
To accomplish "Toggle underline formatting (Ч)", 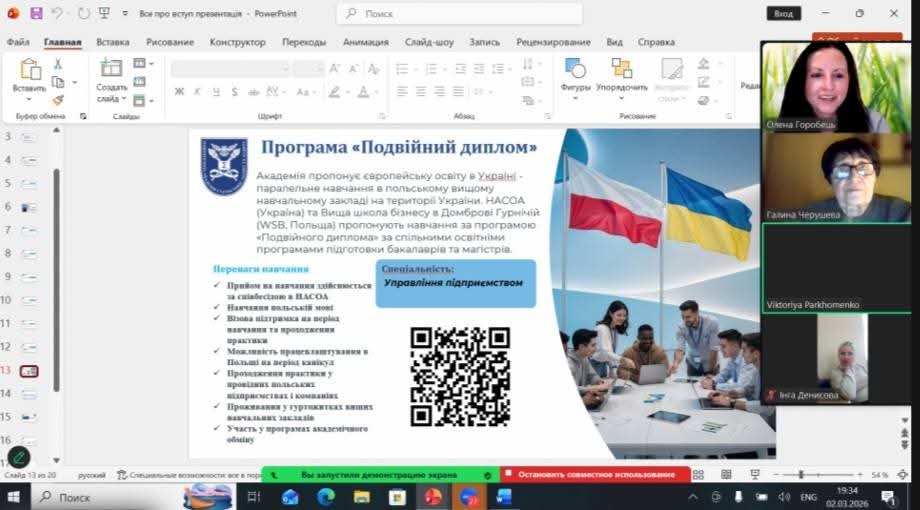I will tap(215, 91).
